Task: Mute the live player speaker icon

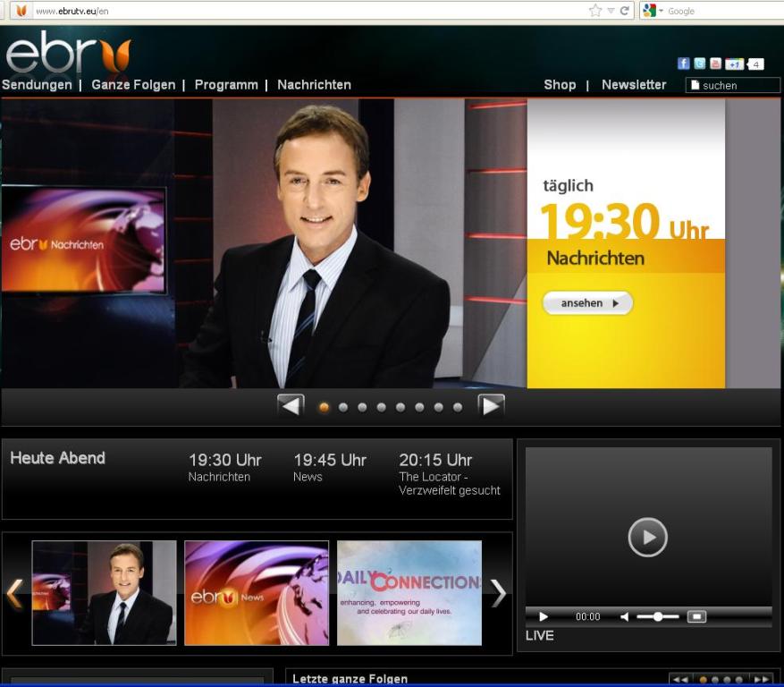Action: click(625, 617)
